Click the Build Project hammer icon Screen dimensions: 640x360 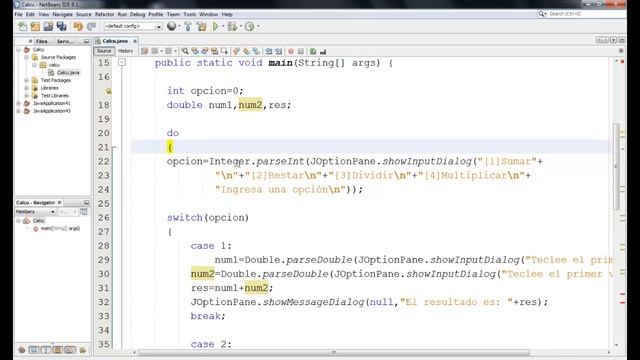(188, 27)
